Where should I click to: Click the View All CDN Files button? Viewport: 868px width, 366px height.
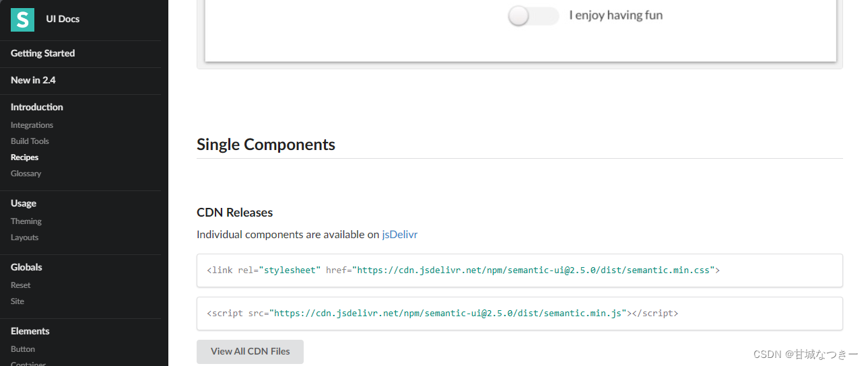250,352
